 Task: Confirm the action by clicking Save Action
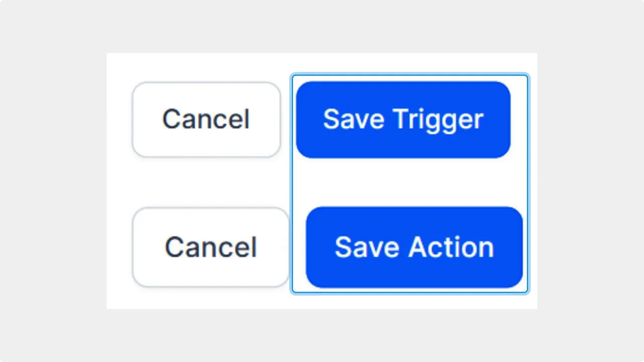click(x=414, y=247)
